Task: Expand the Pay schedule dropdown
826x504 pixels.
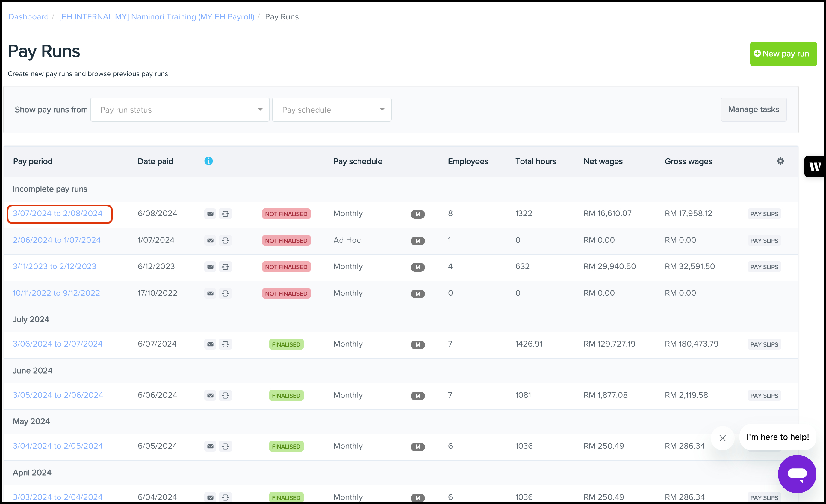Action: [332, 110]
